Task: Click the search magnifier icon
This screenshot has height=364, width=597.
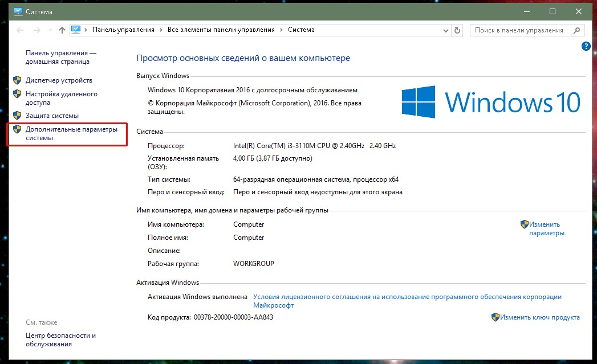Action: tap(577, 30)
